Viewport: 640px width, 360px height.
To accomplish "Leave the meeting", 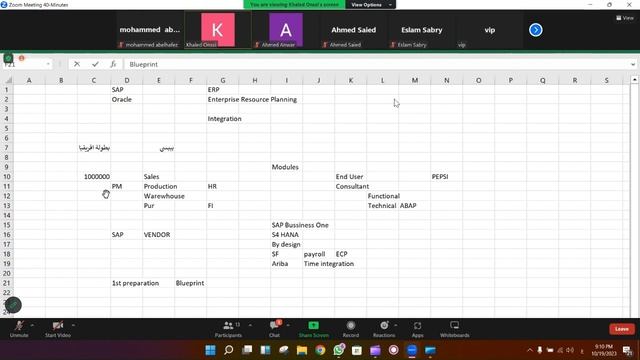I will coord(622,329).
